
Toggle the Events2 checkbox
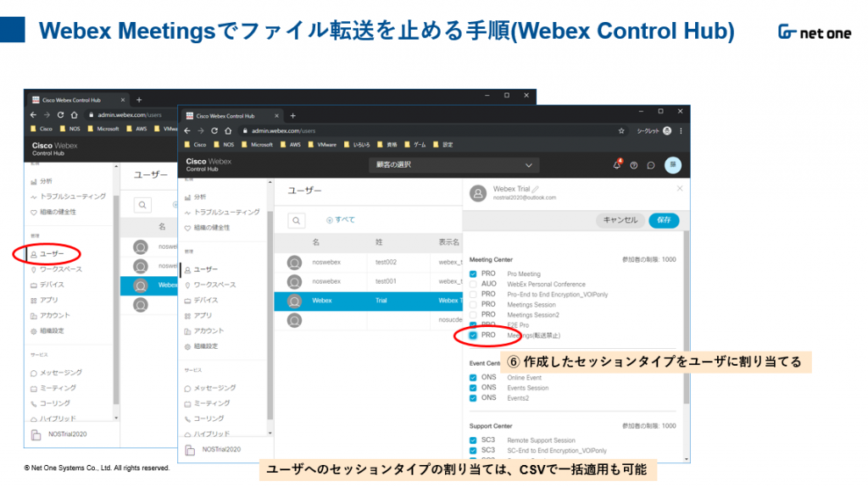(x=473, y=398)
